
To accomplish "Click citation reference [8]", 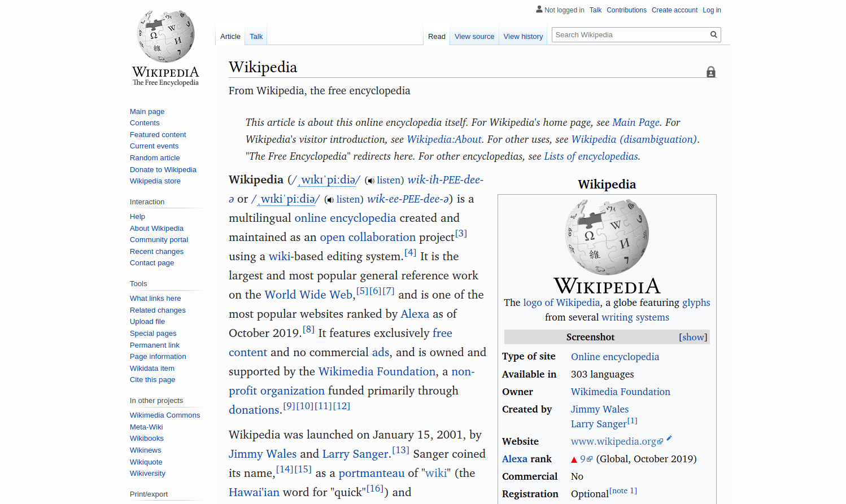I will [308, 329].
